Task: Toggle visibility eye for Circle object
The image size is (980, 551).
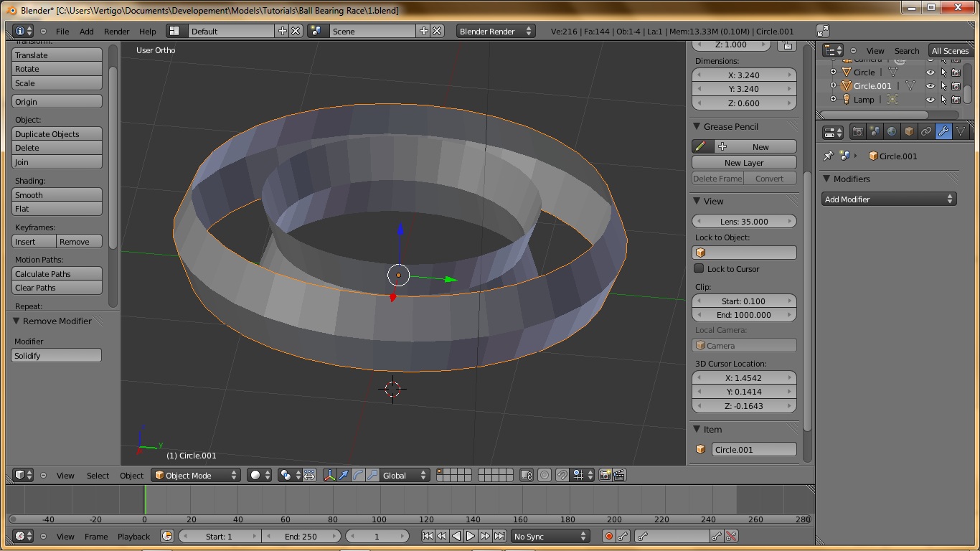Action: click(930, 72)
